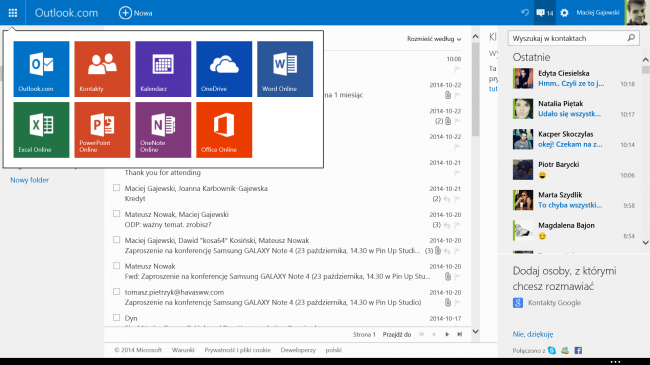Open Kontakty Google link

[554, 303]
